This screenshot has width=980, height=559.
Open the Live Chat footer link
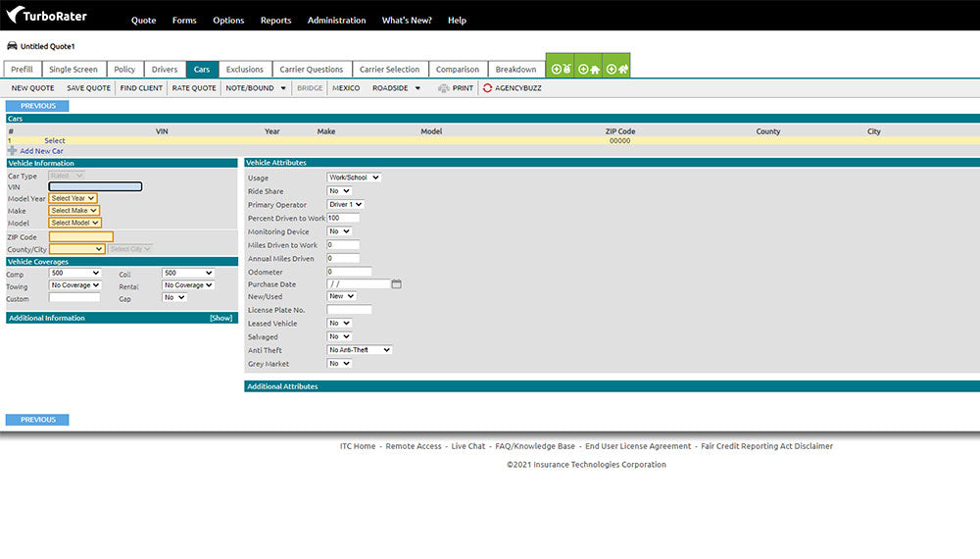tap(467, 446)
